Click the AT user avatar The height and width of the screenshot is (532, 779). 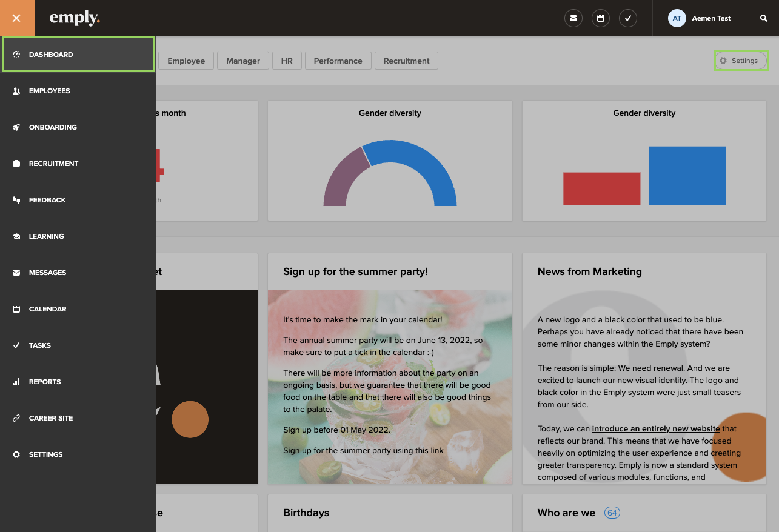coord(677,18)
